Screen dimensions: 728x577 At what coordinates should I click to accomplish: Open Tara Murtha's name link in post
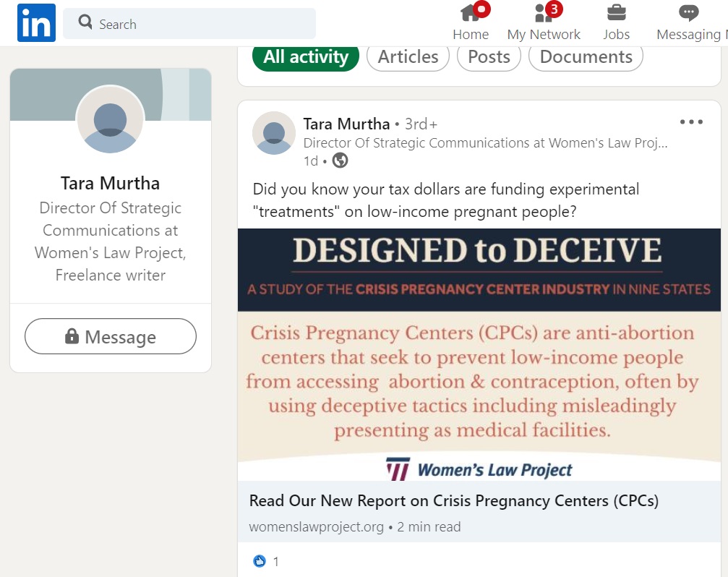(346, 124)
